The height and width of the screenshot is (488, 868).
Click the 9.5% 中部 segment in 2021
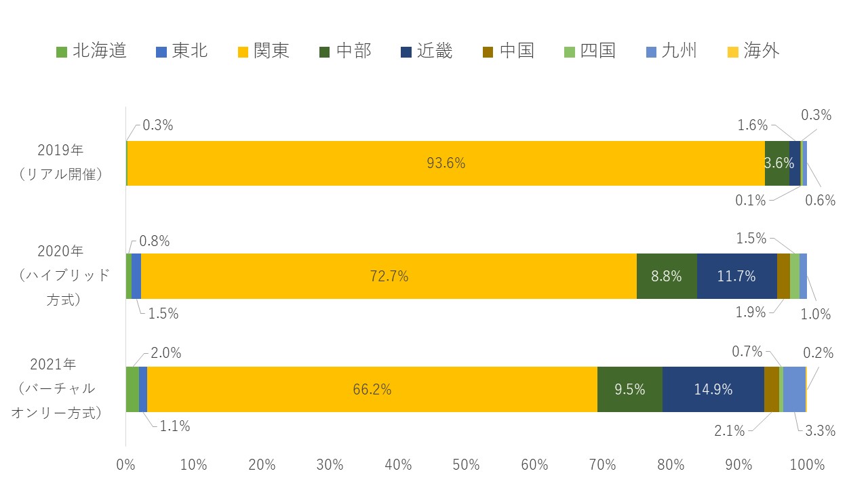(629, 389)
